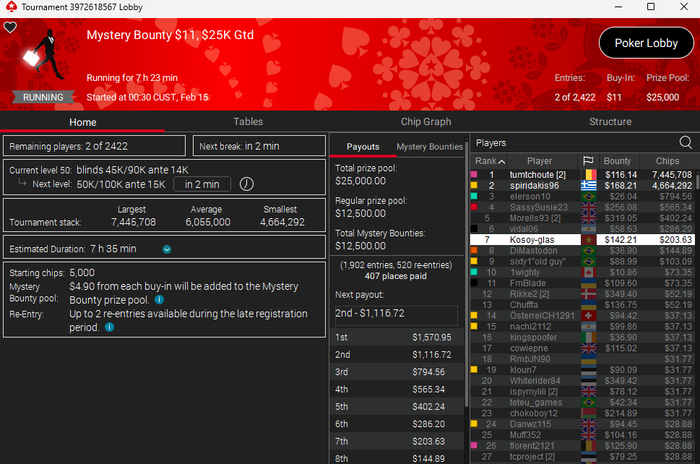Screen dimensions: 700x464
Task: Switch to the Chip Graph tab
Action: [x=426, y=121]
